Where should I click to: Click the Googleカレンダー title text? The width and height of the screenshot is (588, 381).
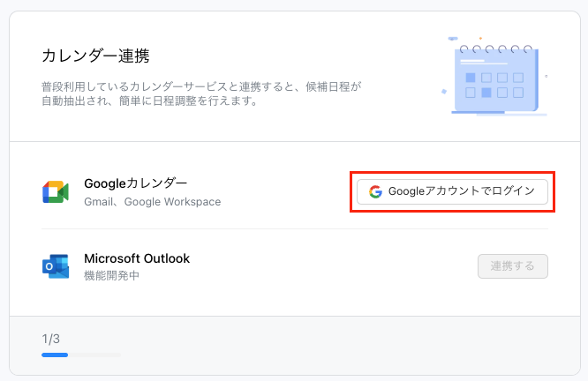point(135,183)
